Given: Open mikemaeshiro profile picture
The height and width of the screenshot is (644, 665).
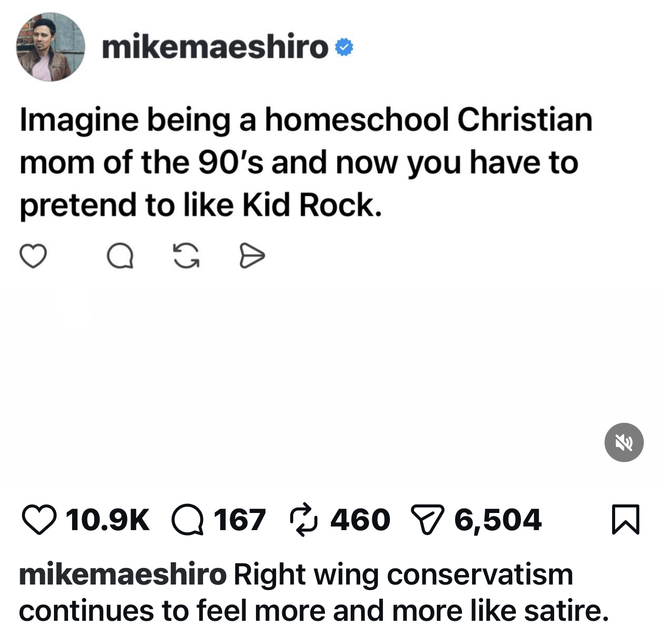Looking at the screenshot, I should pos(50,47).
